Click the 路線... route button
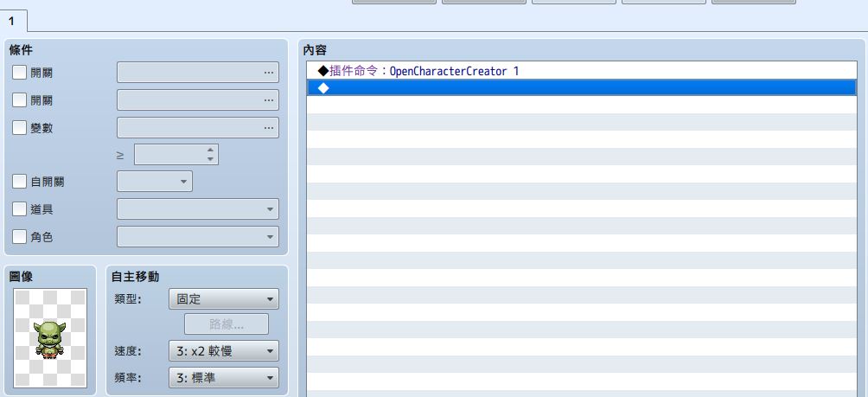This screenshot has width=868, height=397. (227, 323)
